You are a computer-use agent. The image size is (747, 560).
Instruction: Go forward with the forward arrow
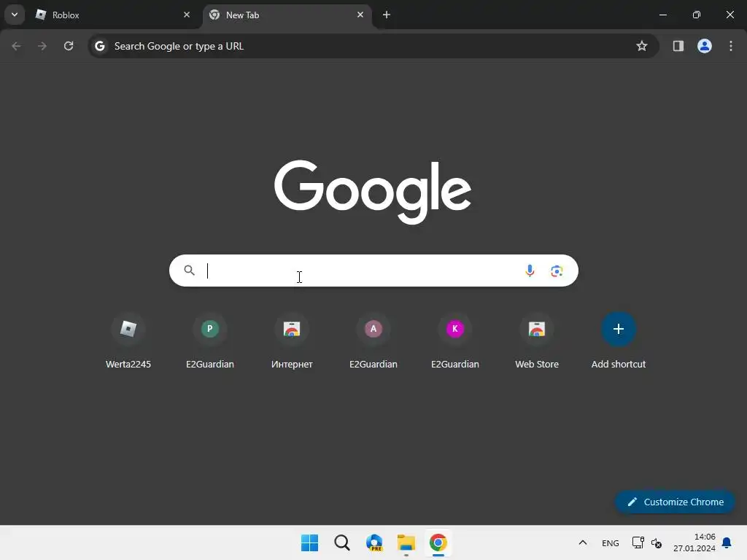click(x=42, y=46)
